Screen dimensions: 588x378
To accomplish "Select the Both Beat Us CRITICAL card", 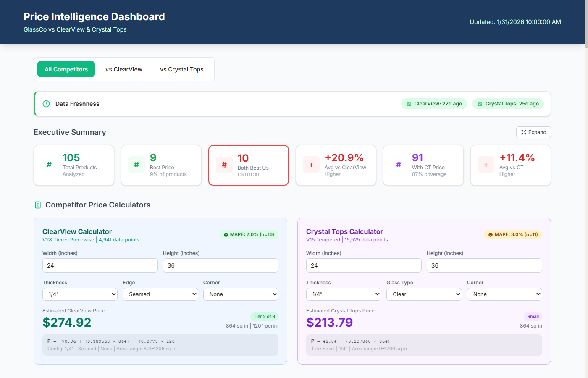I will click(x=248, y=165).
